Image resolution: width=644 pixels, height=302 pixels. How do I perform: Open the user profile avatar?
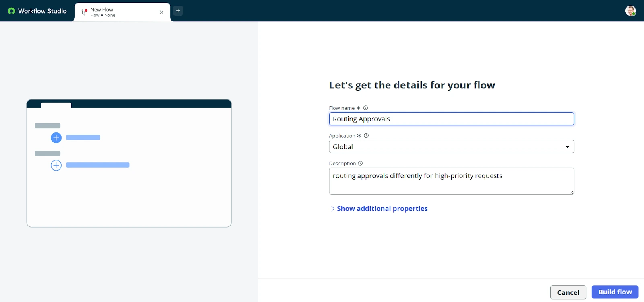click(630, 11)
